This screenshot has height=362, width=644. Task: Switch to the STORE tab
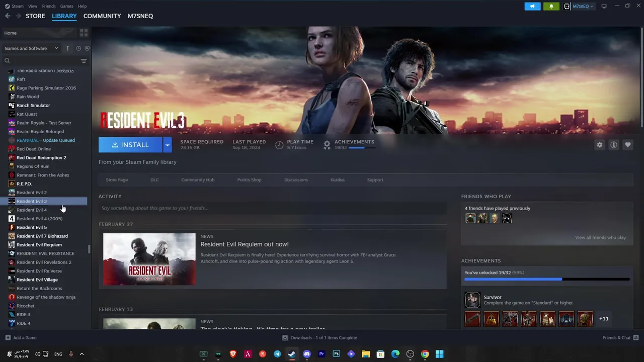tap(35, 16)
